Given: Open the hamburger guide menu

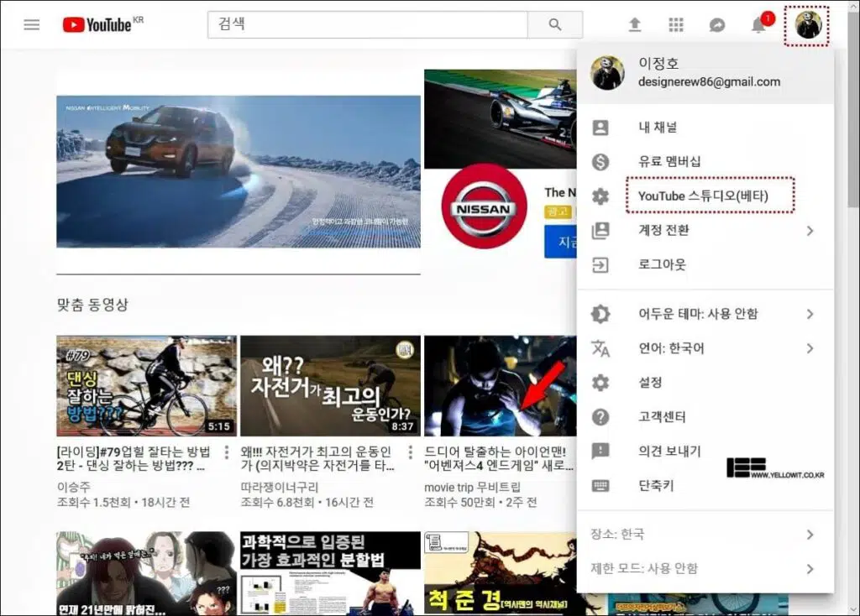Looking at the screenshot, I should [31, 23].
